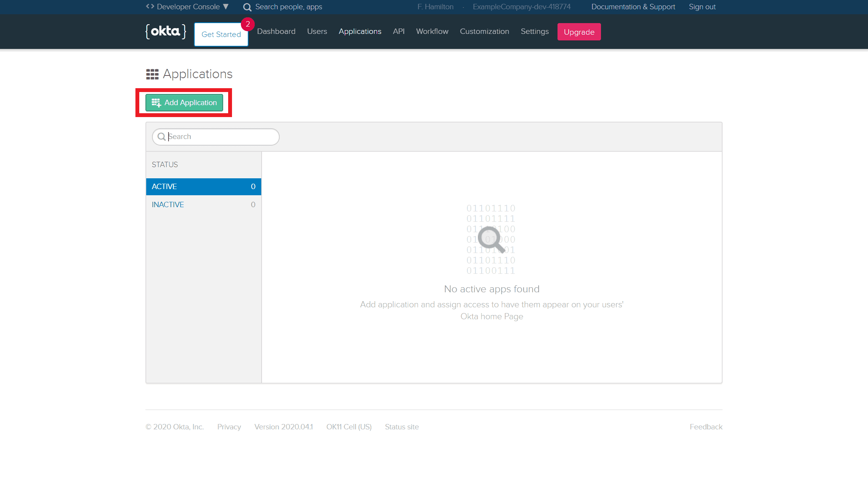The width and height of the screenshot is (868, 496).
Task: Focus the applications Search input
Action: coord(216,137)
